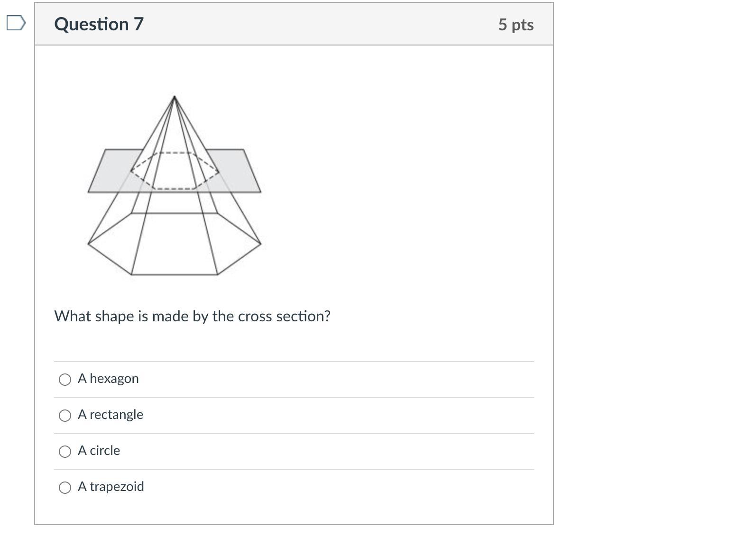Click the "A hexagon" answer label text
The width and height of the screenshot is (756, 545).
[108, 378]
